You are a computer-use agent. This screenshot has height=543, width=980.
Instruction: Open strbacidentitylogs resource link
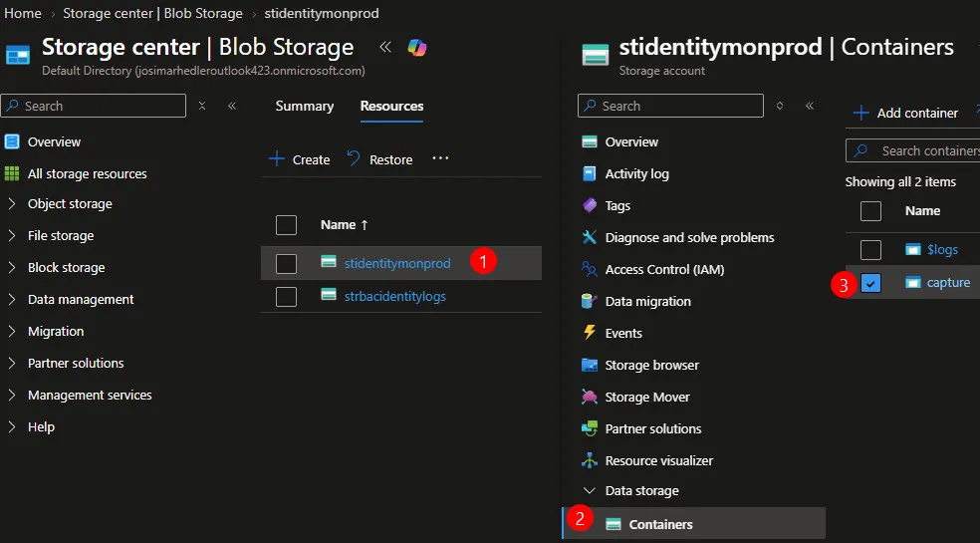click(395, 296)
